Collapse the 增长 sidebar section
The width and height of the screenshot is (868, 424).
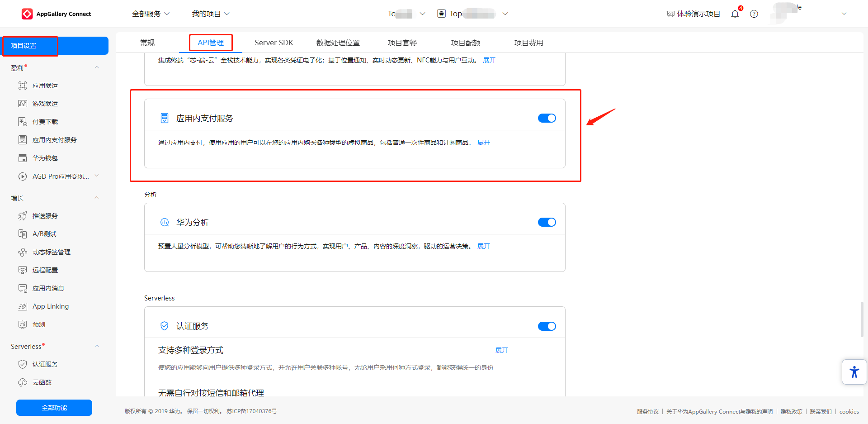click(x=97, y=198)
